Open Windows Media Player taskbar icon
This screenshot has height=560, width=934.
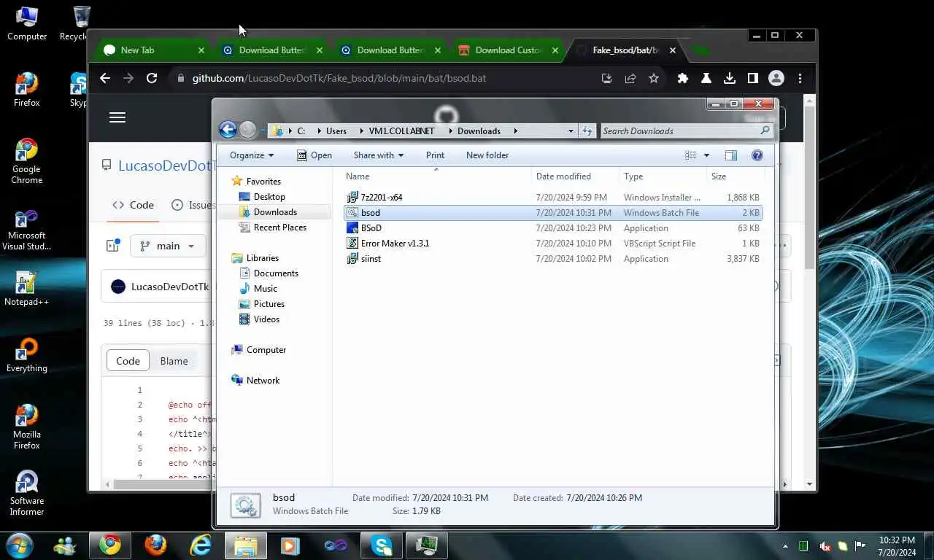click(290, 545)
